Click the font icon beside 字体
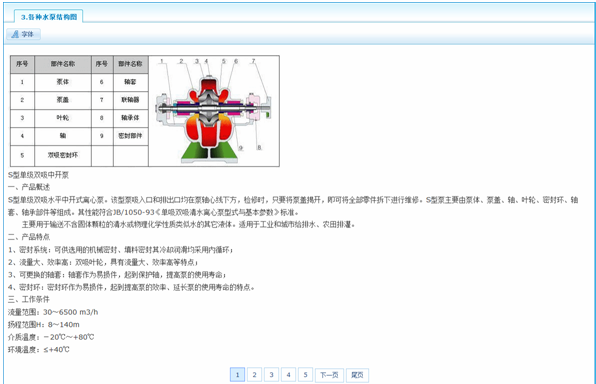This screenshot has height=384, width=596. point(15,34)
